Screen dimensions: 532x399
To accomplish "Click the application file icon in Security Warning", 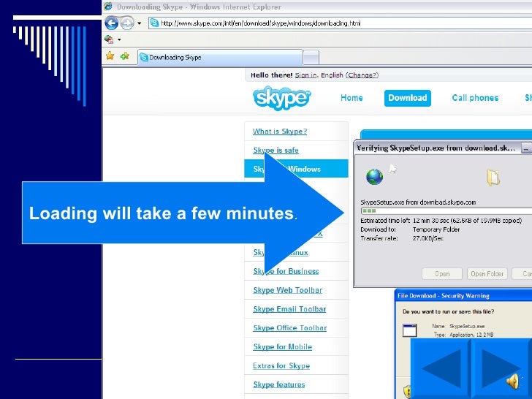I will point(409,330).
